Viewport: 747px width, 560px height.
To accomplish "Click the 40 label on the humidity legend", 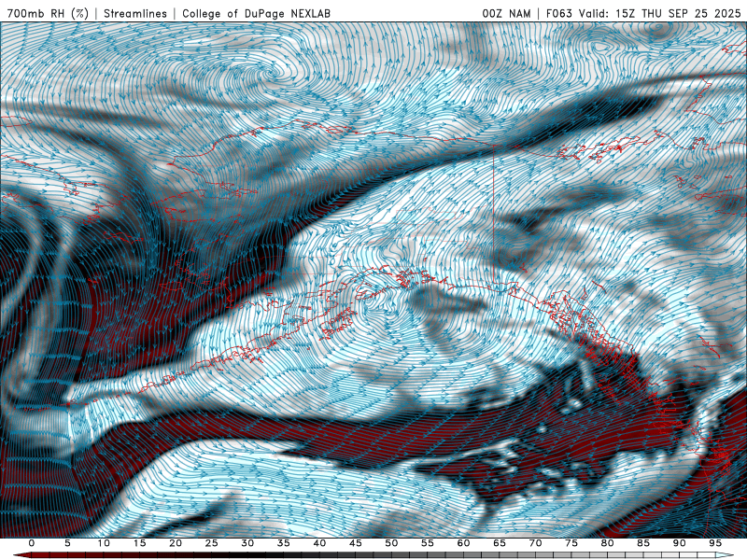I will (x=319, y=543).
